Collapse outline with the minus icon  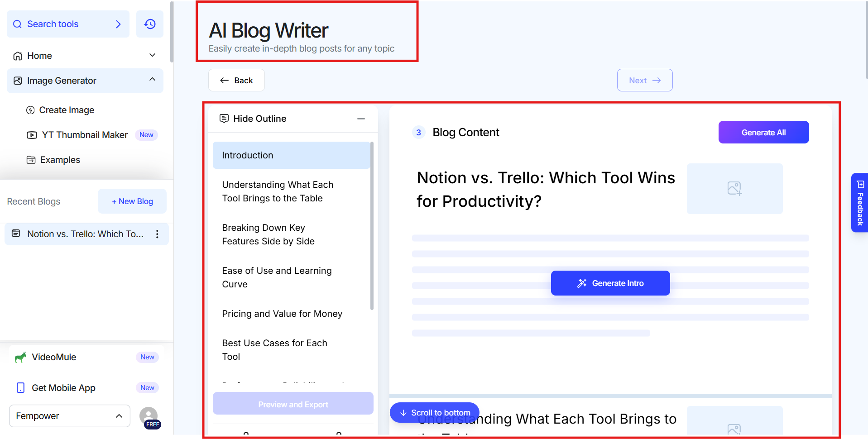(x=361, y=119)
